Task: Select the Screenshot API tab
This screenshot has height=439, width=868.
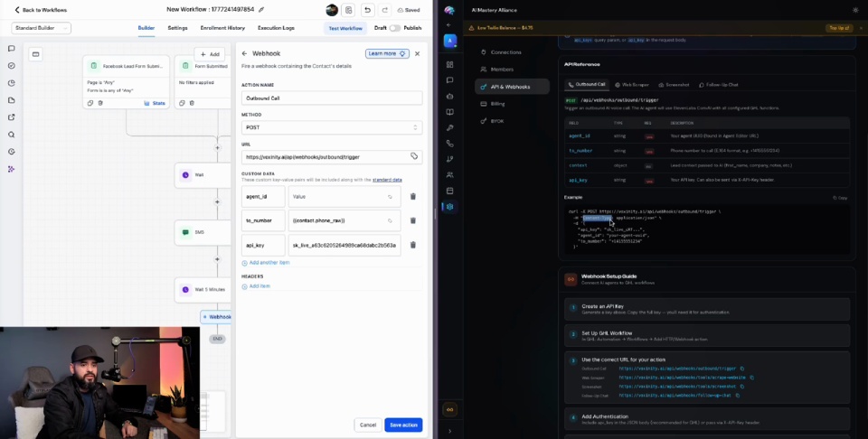Action: click(x=674, y=85)
